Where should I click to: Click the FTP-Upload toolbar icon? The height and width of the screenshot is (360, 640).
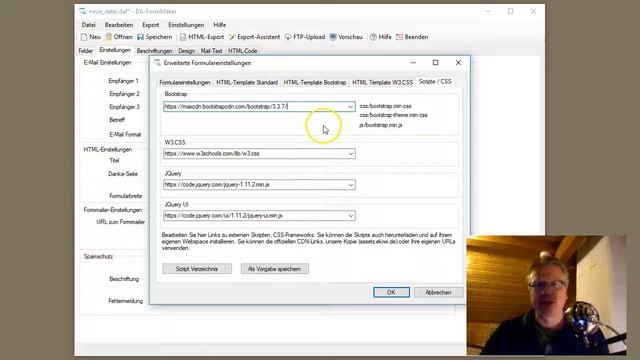point(288,37)
